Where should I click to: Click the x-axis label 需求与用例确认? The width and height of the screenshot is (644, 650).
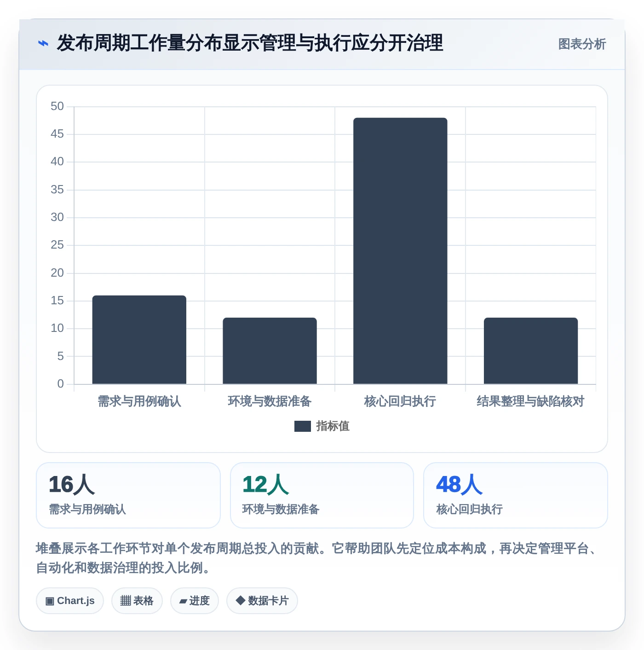point(139,401)
